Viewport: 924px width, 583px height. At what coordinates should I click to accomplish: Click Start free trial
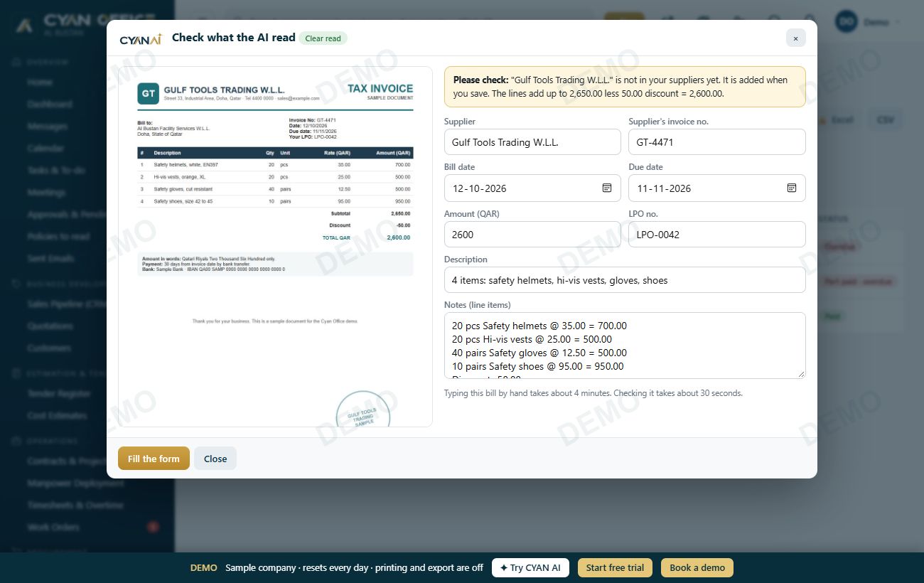(x=615, y=567)
